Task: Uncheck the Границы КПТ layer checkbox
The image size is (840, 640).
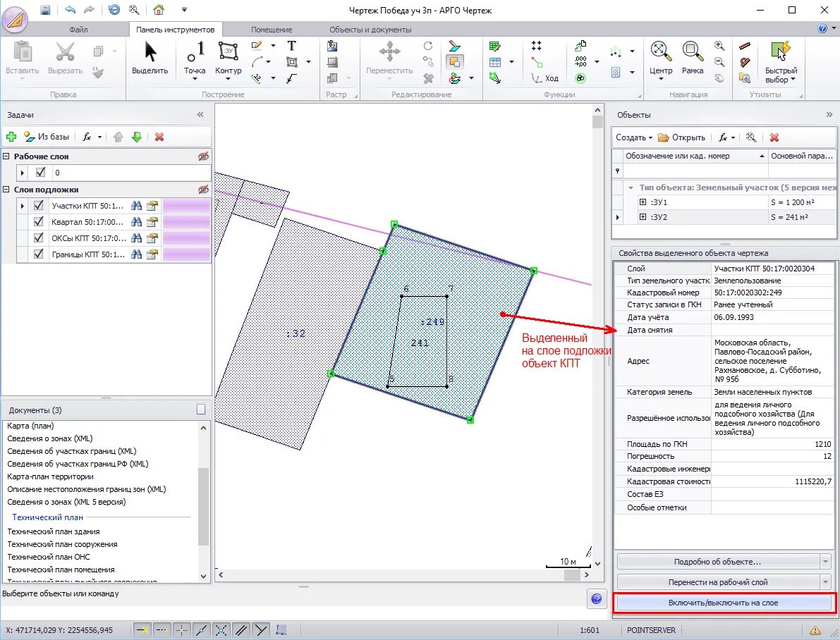Action: coord(38,254)
